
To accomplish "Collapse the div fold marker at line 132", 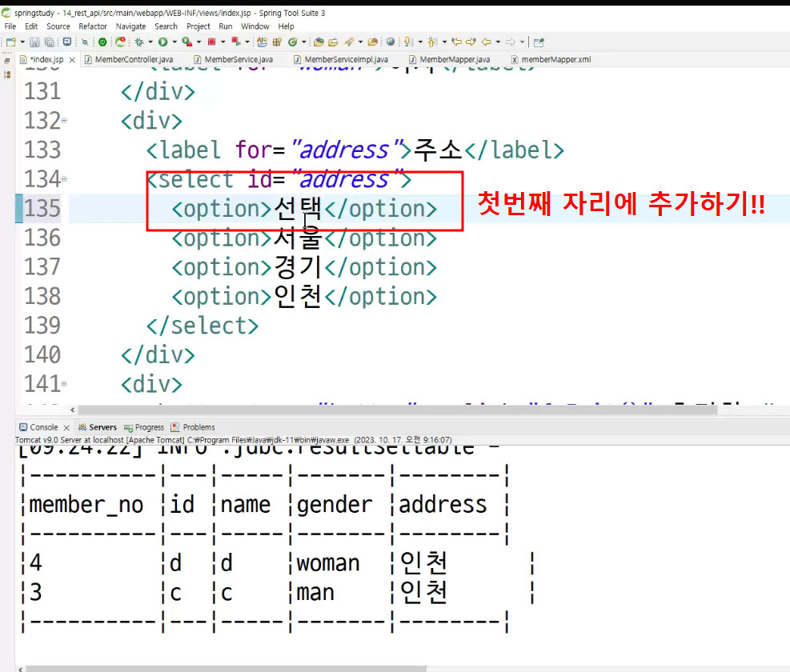I will pos(64,120).
